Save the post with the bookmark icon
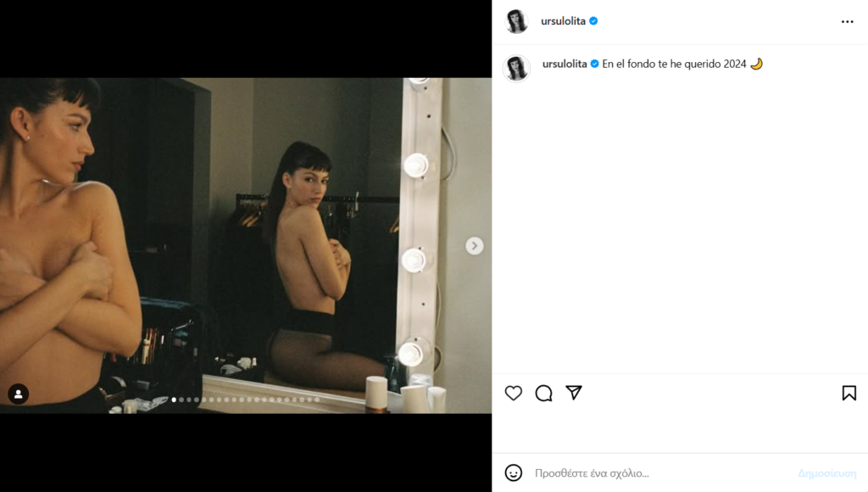 pos(849,393)
